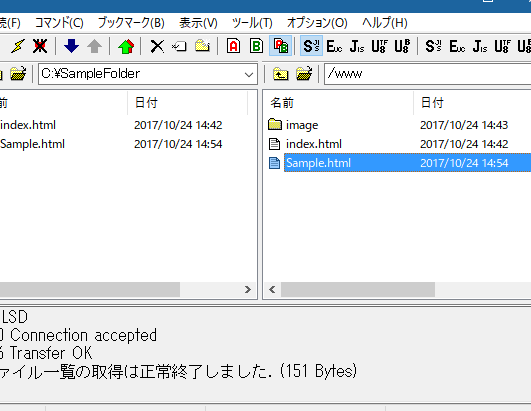531x411 pixels.
Task: Select highlighted remote file Sample.html
Action: 318,163
